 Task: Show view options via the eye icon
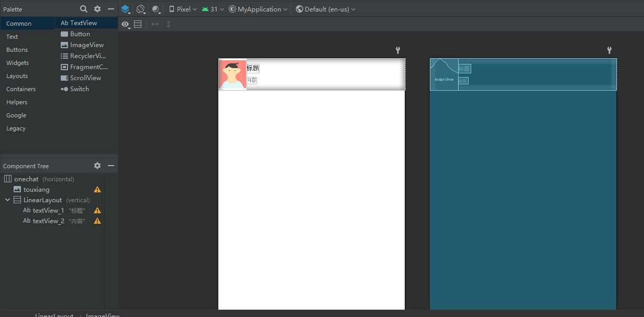pyautogui.click(x=125, y=24)
